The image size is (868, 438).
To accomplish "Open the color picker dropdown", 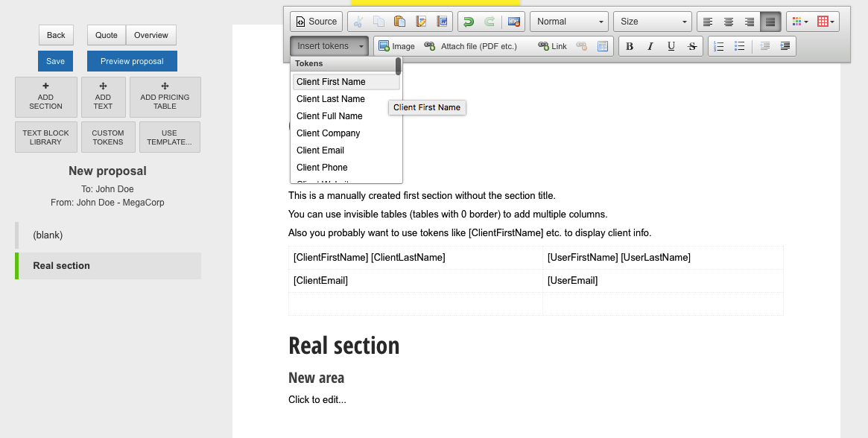I will (x=799, y=22).
